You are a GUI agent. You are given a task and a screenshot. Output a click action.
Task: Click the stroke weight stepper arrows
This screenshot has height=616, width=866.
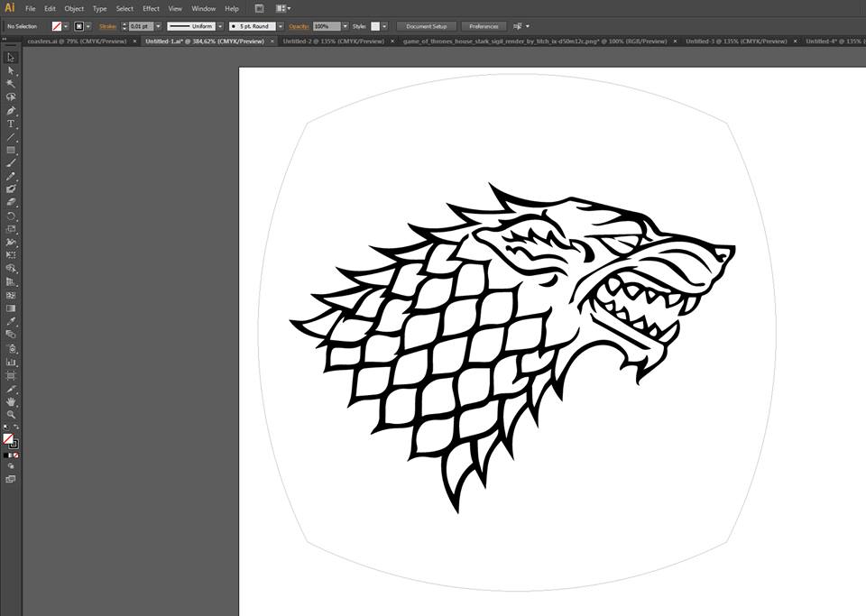click(x=124, y=26)
